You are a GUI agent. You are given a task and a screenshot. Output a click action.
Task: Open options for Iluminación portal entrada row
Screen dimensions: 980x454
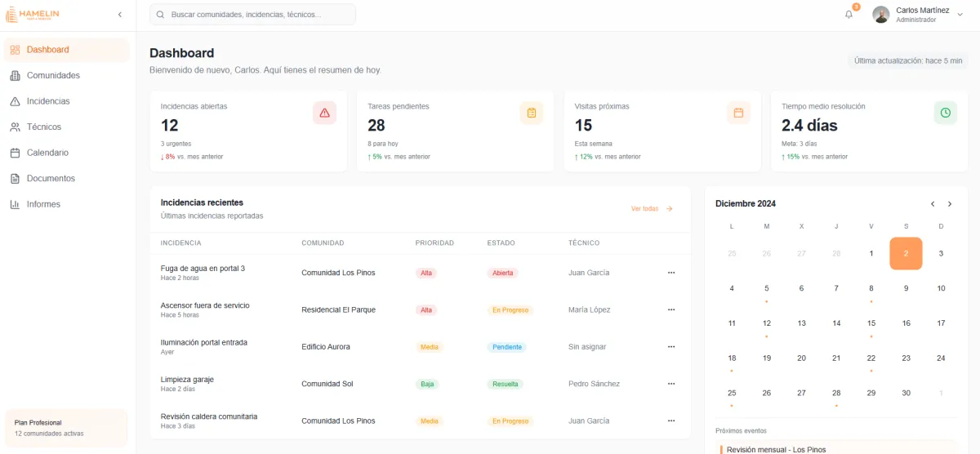tap(671, 347)
